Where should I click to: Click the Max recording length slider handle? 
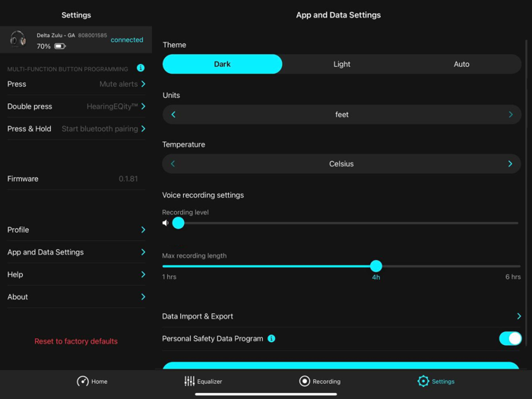376,266
